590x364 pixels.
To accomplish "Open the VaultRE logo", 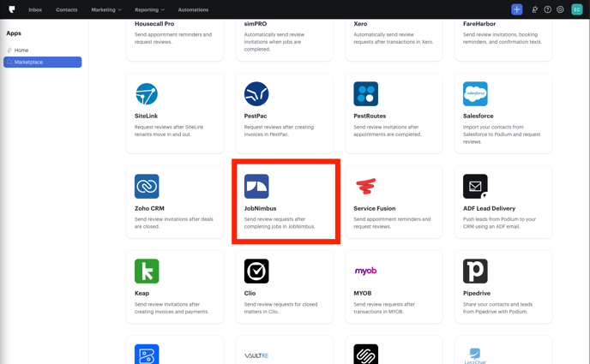I will (256, 355).
